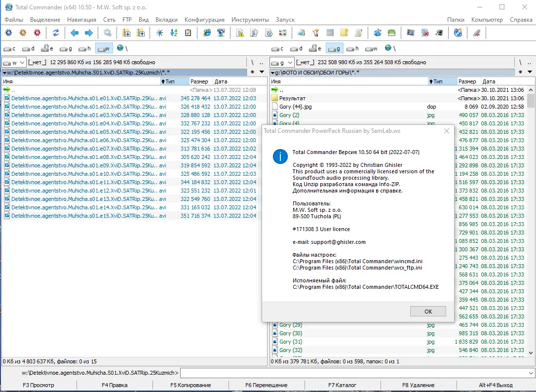Click the A-Z sort icon
The height and width of the screenshot is (392, 536).
(x=174, y=33)
